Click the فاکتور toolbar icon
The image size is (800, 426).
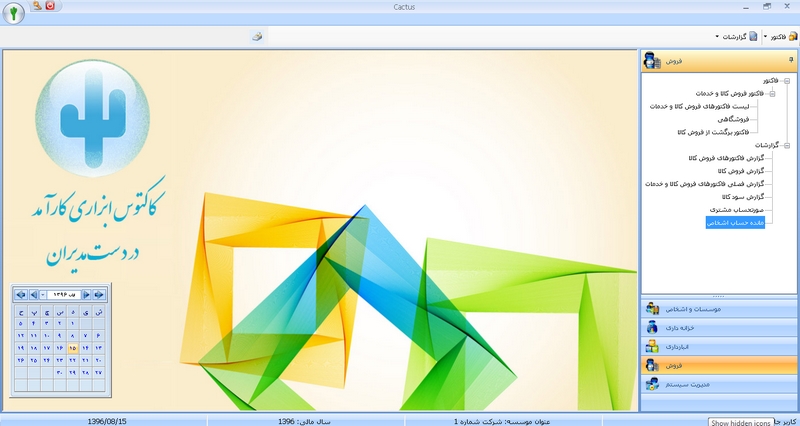(792, 36)
